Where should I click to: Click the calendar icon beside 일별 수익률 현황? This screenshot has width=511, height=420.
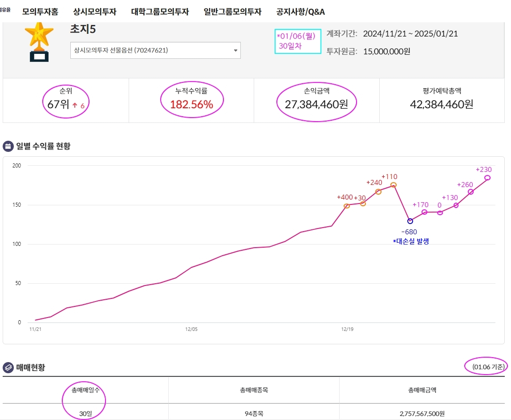(x=8, y=146)
